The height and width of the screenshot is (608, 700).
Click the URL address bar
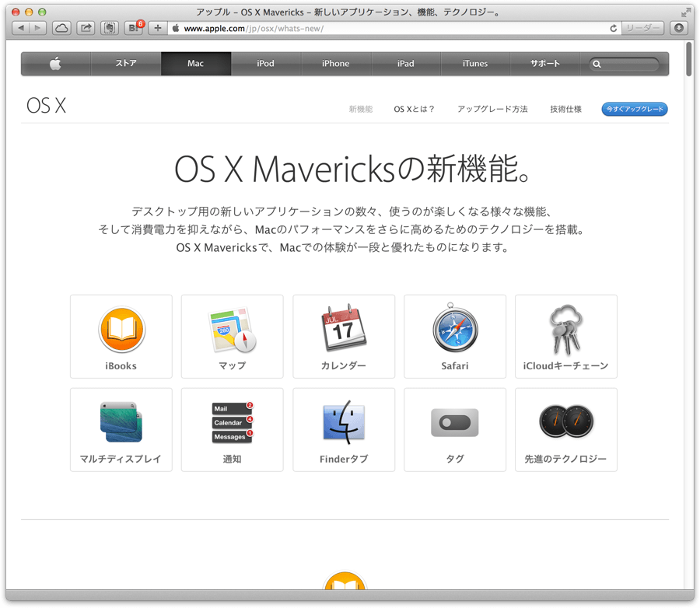pos(395,28)
